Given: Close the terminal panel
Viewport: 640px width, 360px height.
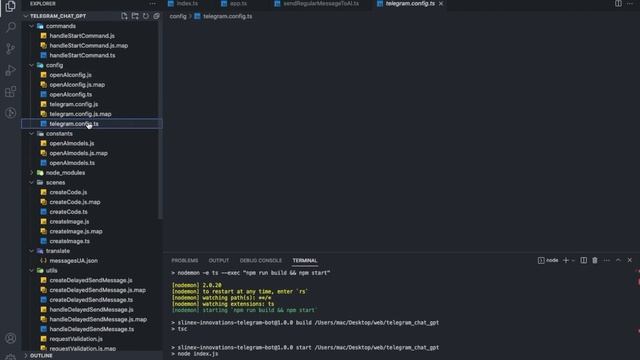Looking at the screenshot, I should point(630,260).
